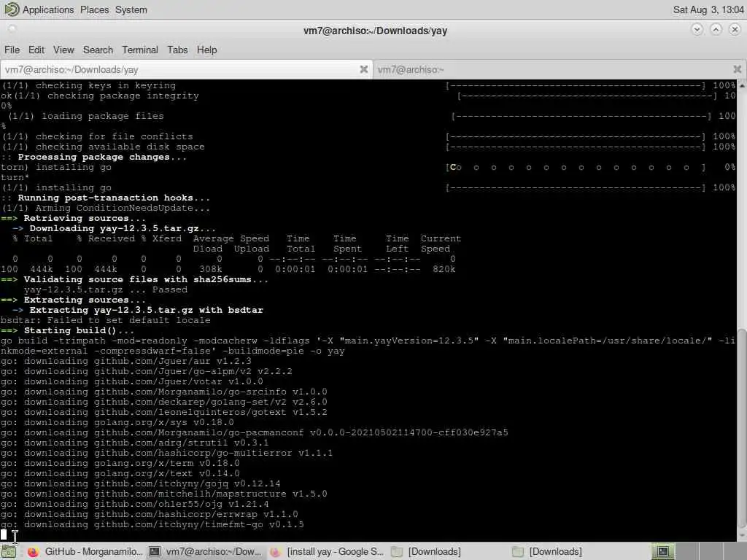This screenshot has width=747, height=560.
Task: Click the Jguer/go-alpm/v2 v2.2.2 download line
Action: tap(146, 371)
